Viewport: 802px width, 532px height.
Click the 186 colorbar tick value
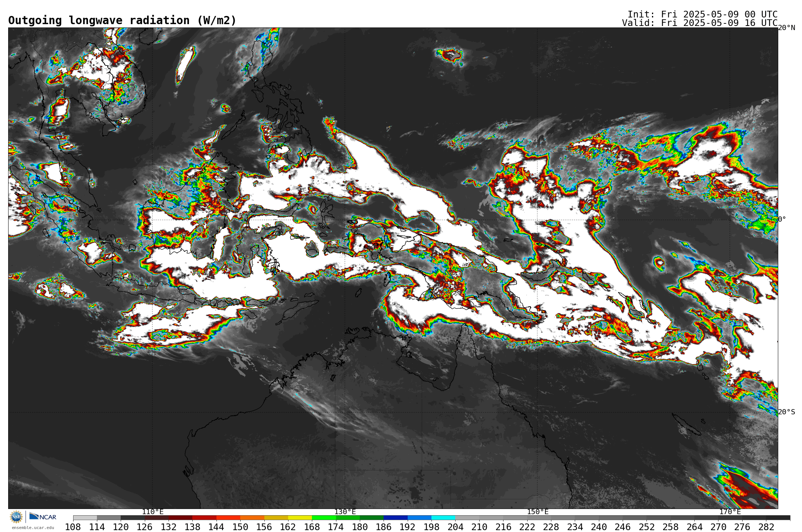[384, 527]
